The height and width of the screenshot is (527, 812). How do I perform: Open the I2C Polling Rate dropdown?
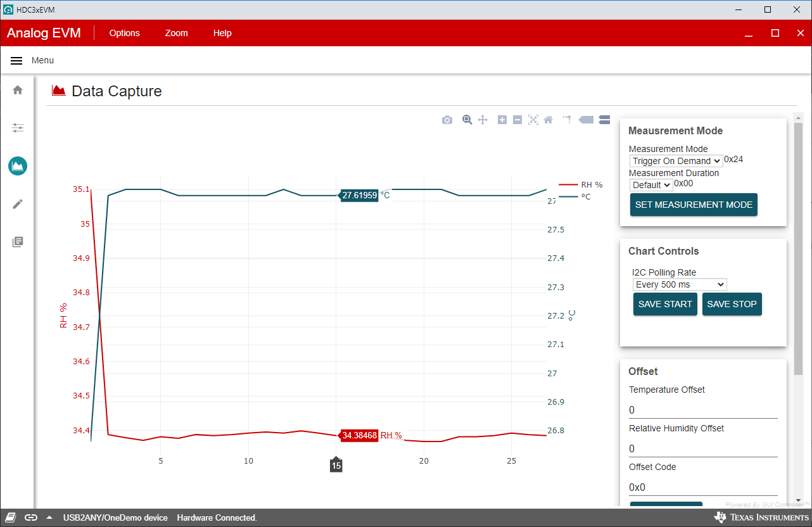point(679,284)
